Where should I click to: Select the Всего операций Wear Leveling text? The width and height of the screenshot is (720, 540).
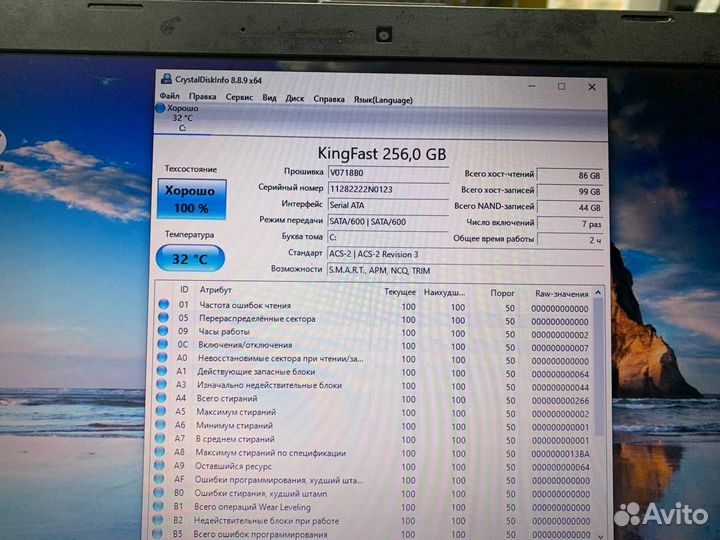pyautogui.click(x=253, y=507)
